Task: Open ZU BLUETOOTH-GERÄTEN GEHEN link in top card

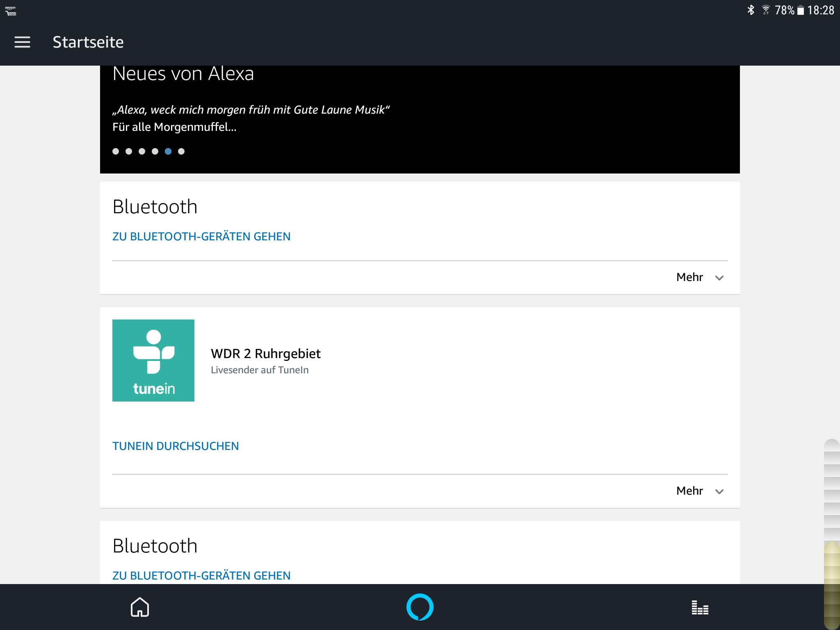Action: [x=201, y=237]
